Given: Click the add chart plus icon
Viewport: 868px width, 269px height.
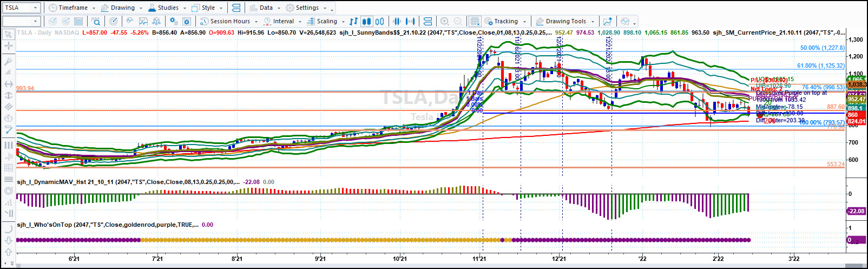Looking at the screenshot, I should pyautogui.click(x=608, y=21).
